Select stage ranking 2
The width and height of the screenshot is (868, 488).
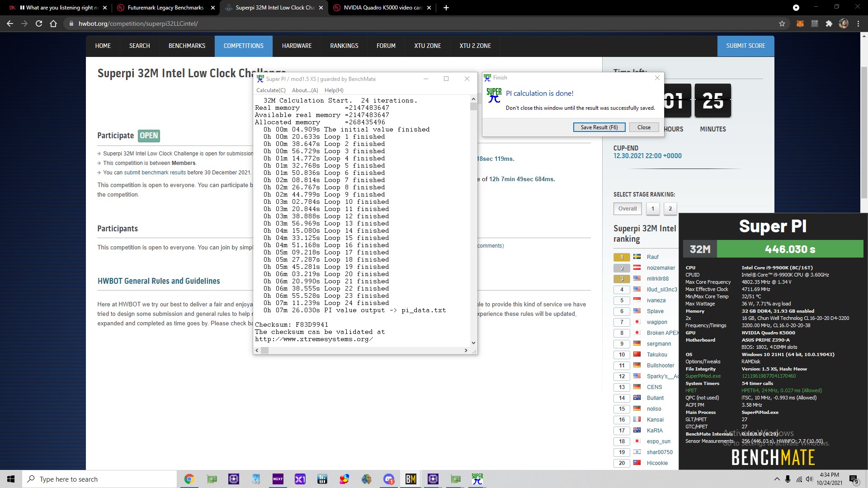point(670,208)
